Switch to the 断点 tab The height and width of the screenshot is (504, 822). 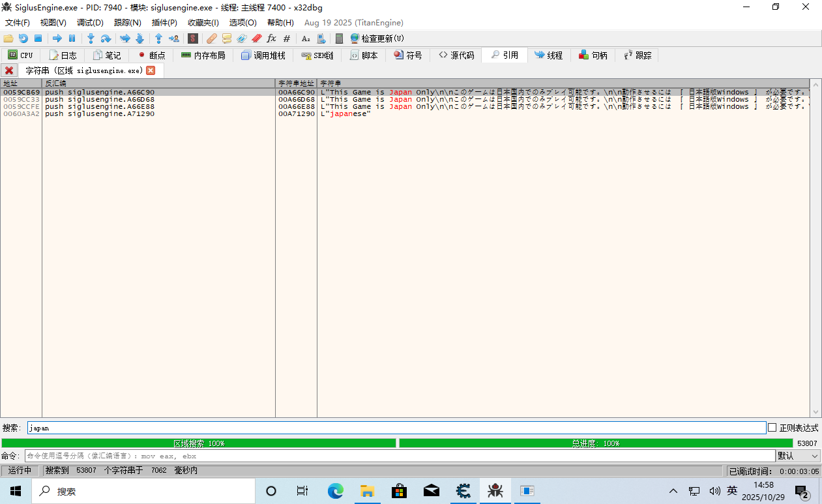[151, 55]
